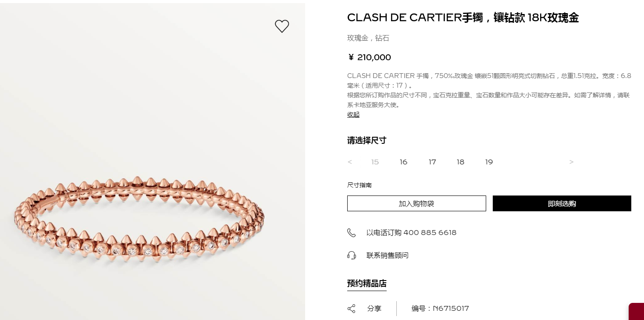Image resolution: width=644 pixels, height=320 pixels.
Task: Click 分享 share text
Action: tap(374, 309)
